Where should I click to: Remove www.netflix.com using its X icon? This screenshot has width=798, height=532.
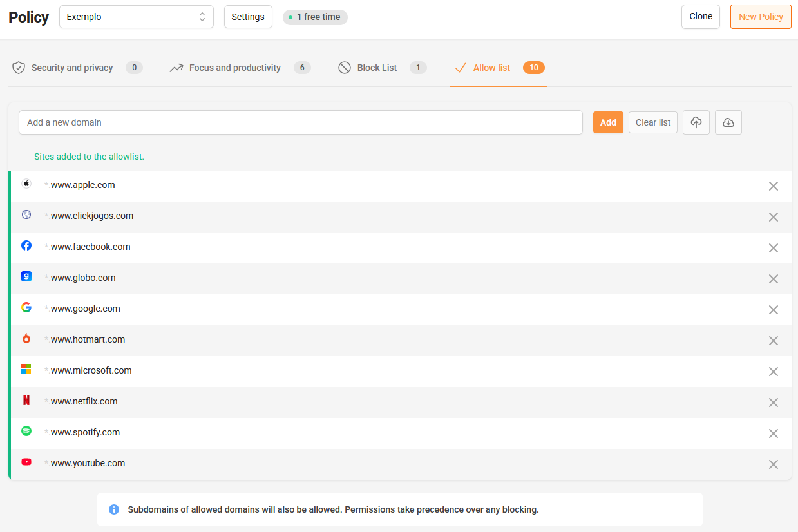[773, 403]
